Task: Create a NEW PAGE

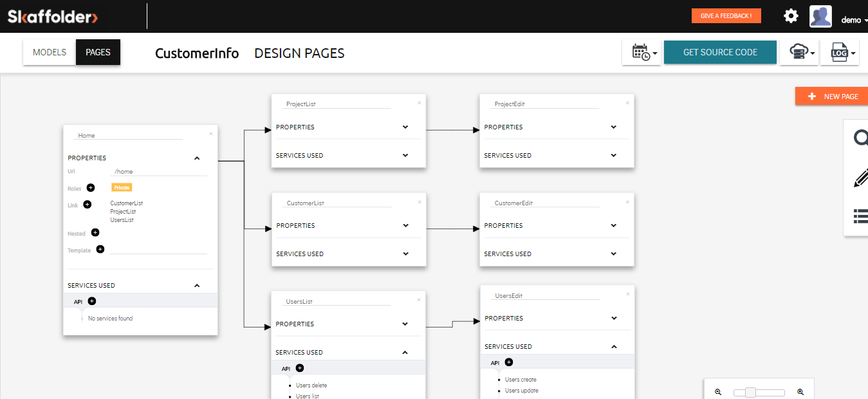Action: point(831,96)
